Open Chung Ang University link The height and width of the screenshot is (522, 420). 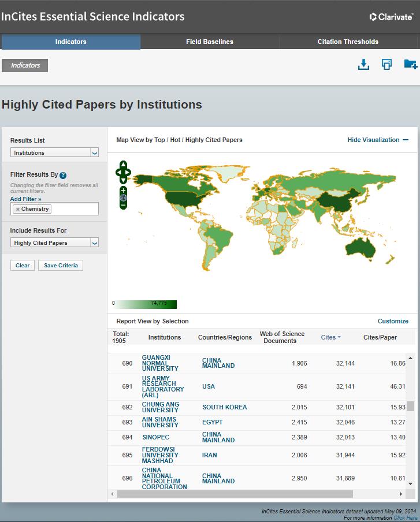tap(160, 407)
